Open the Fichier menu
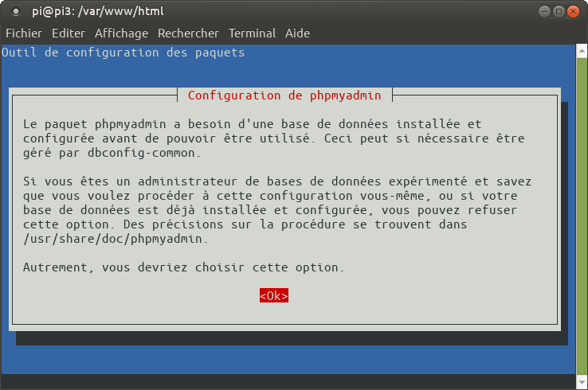 tap(24, 33)
